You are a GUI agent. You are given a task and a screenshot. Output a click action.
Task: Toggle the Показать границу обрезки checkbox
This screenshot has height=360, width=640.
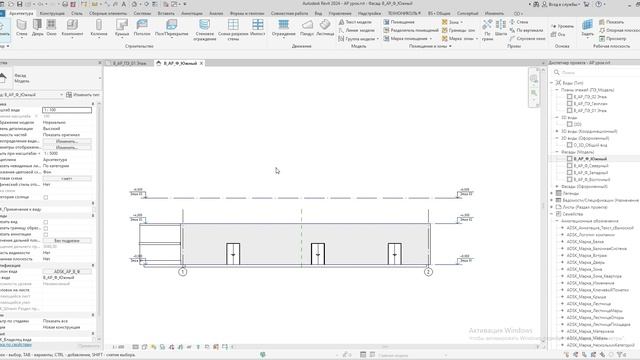coord(46,229)
